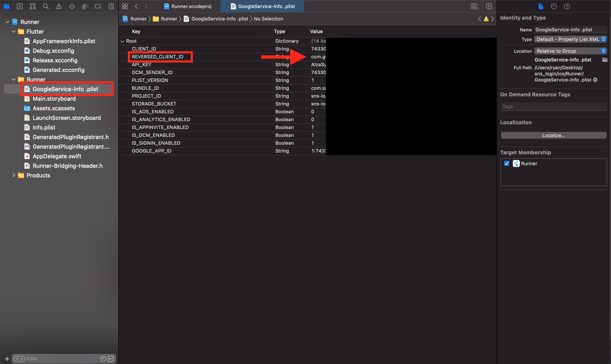Toggle recent files filter clock icon

103,359
